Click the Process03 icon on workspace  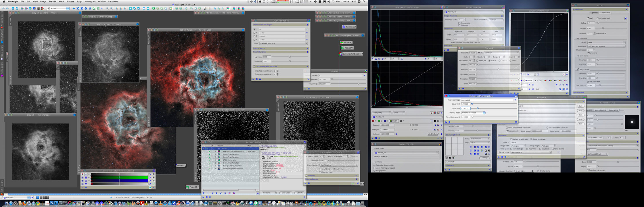tap(181, 166)
